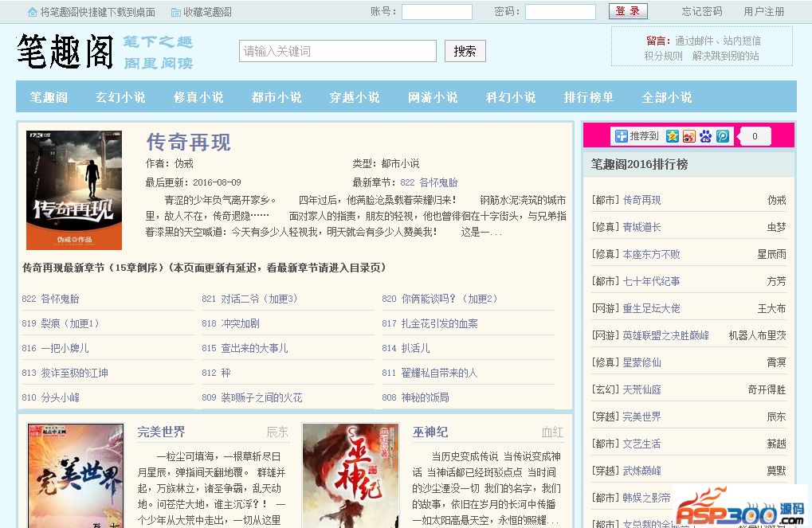Open the 玄幻小说 navigation tab

click(x=120, y=97)
